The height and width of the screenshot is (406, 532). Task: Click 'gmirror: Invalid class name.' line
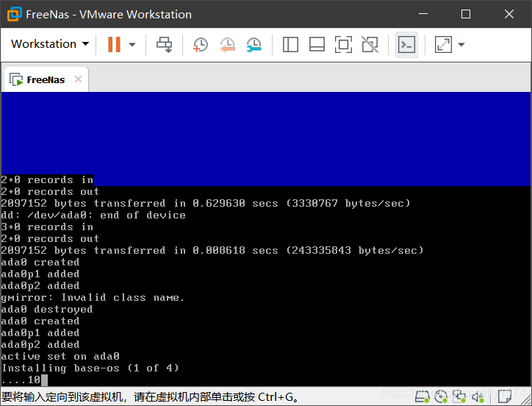point(93,298)
